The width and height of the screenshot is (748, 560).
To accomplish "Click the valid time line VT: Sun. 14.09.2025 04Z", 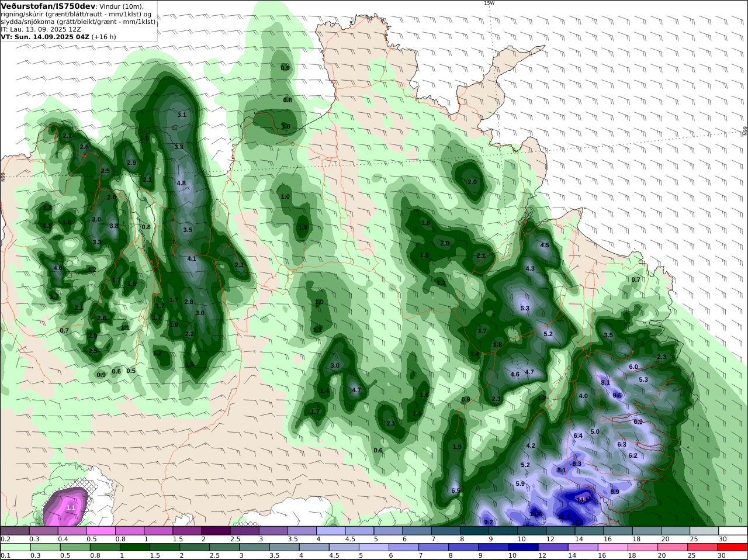I will 45,36.
